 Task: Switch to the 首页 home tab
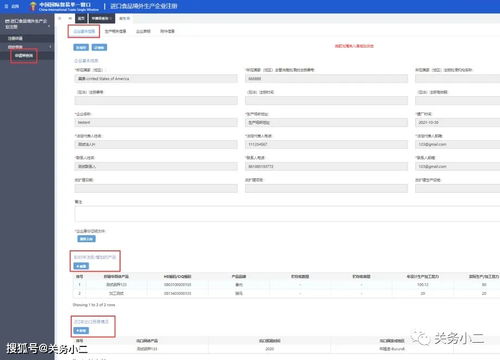(81, 18)
